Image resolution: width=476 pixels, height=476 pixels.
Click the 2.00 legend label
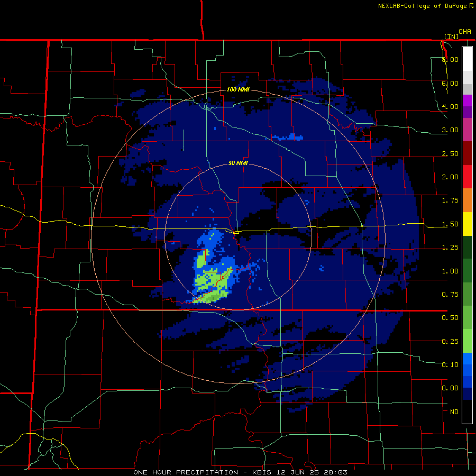pyautogui.click(x=450, y=177)
